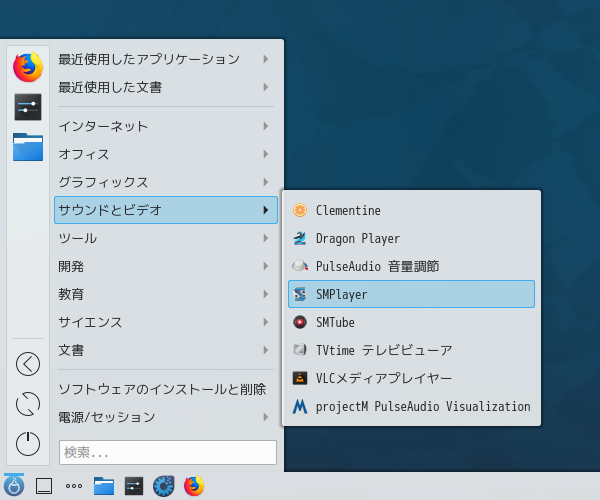Expand the インターネット submenu arrow

click(266, 126)
